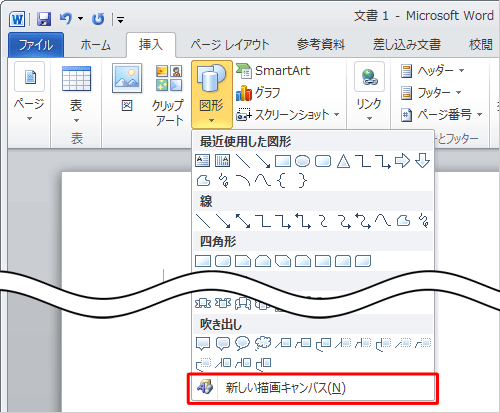Open the 参考資料 tab

pos(321,45)
